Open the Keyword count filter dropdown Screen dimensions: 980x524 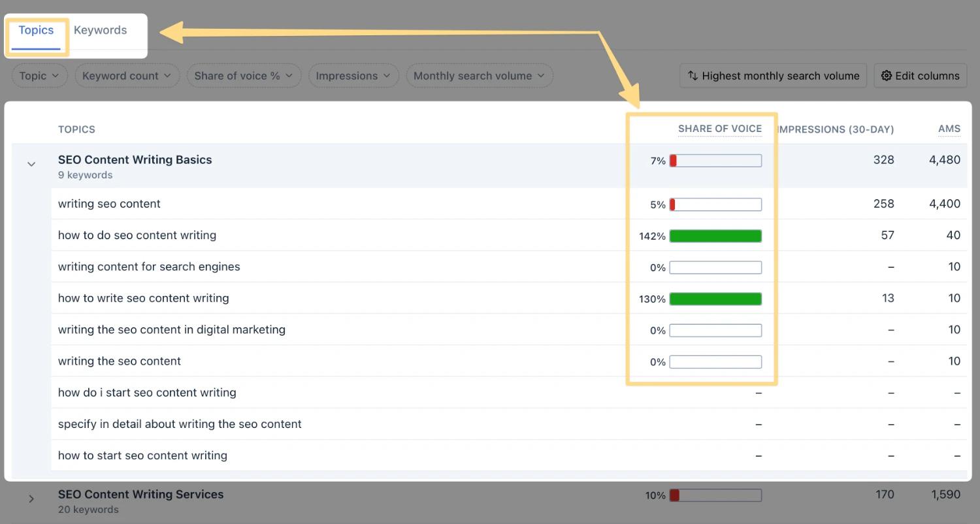pyautogui.click(x=127, y=76)
